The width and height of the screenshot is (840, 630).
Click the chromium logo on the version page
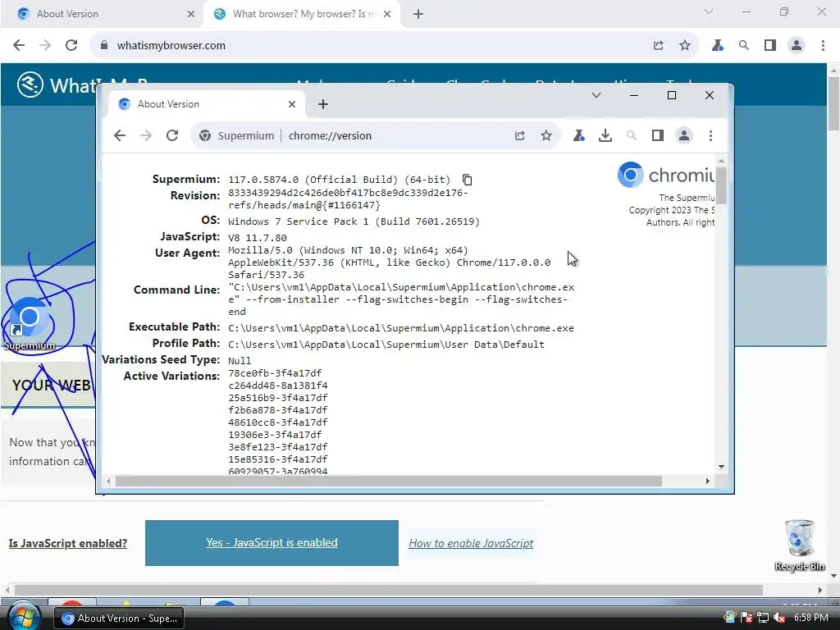[666, 176]
